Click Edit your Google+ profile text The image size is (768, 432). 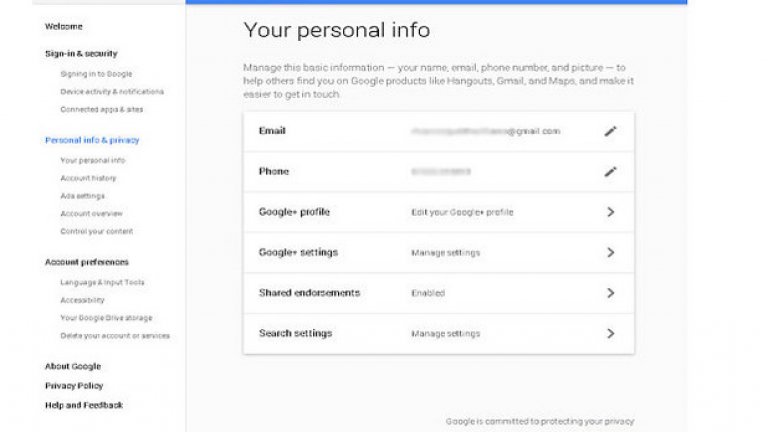(x=462, y=213)
